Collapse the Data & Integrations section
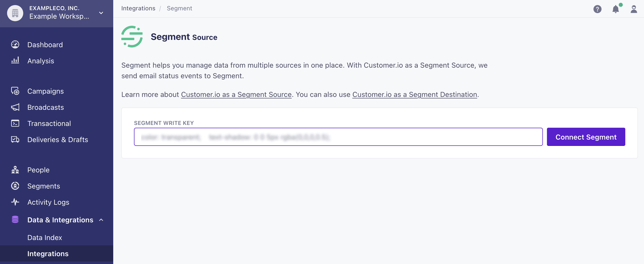Viewport: 644px width, 264px height. pos(102,220)
